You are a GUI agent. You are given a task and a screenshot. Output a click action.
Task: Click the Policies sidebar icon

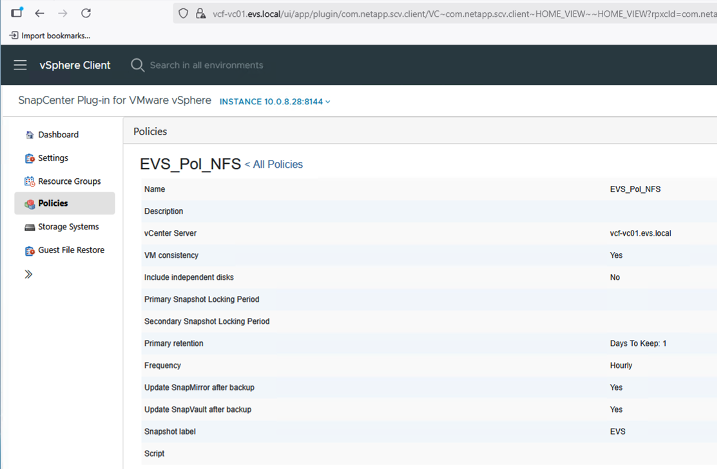[30, 204]
